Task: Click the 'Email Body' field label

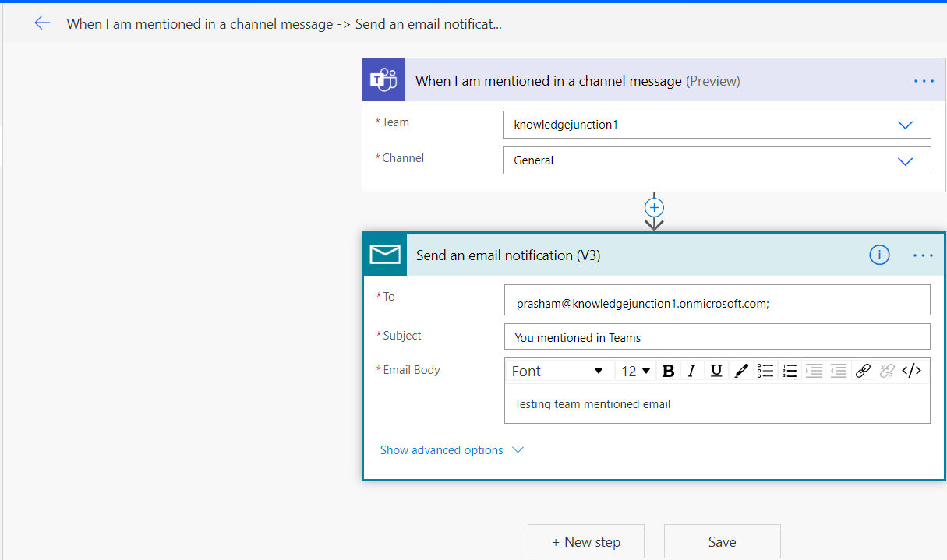Action: (412, 370)
